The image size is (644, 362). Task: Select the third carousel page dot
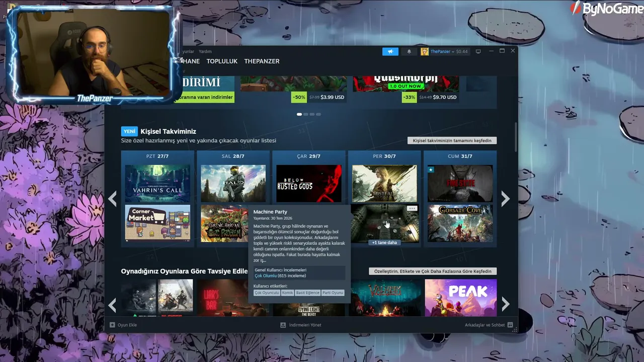click(x=312, y=114)
